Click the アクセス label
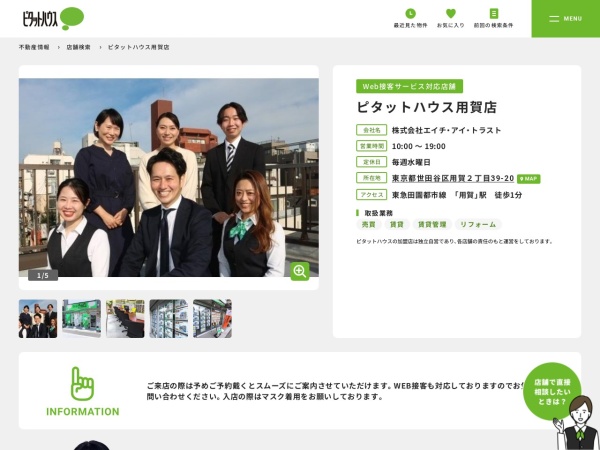 (x=372, y=195)
